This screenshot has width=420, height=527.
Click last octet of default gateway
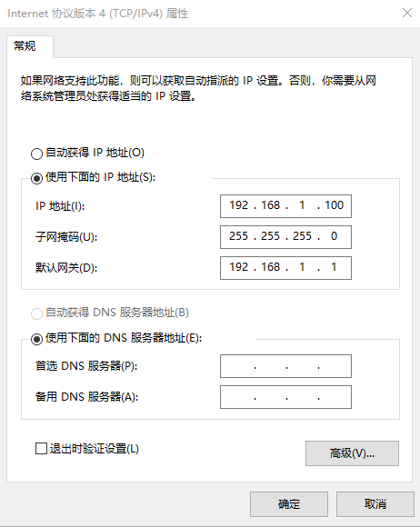pos(334,267)
